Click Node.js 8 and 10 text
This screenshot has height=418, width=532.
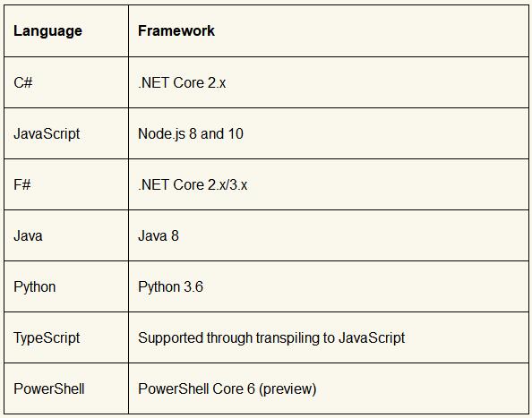pyautogui.click(x=191, y=134)
